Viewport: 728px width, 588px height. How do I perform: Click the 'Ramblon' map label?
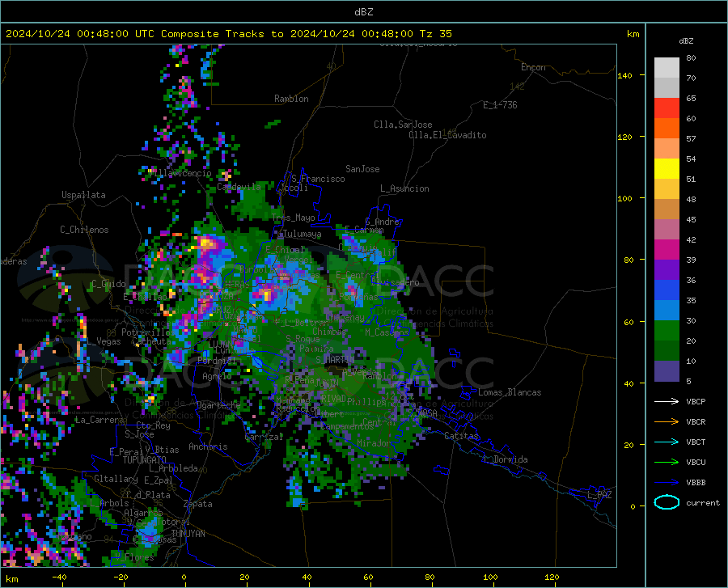pyautogui.click(x=291, y=99)
